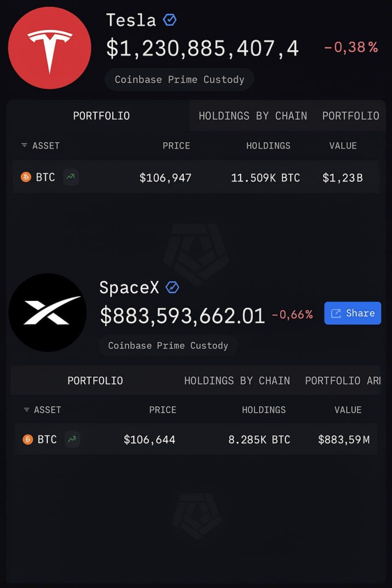The image size is (392, 588).
Task: Open SpaceX's Portfolio Archive tab
Action: tap(343, 381)
